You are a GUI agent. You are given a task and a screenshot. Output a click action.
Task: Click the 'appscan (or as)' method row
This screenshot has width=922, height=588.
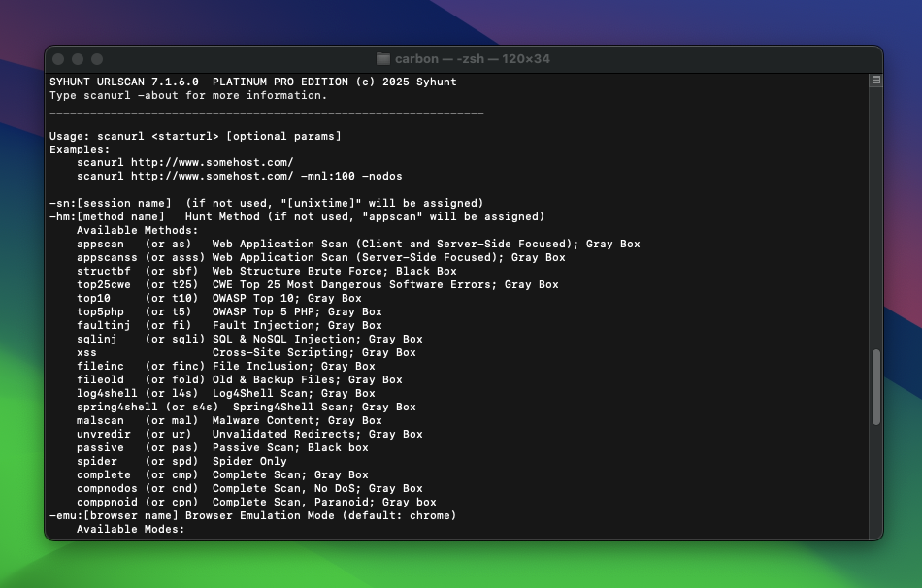tap(358, 244)
